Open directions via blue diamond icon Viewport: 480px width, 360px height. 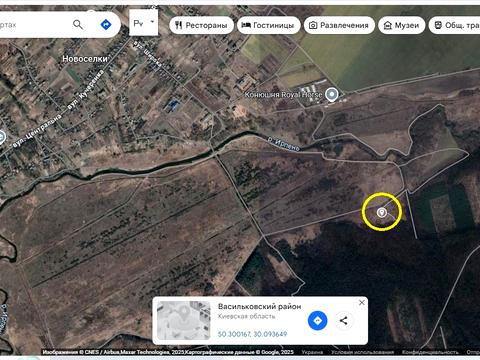click(106, 24)
